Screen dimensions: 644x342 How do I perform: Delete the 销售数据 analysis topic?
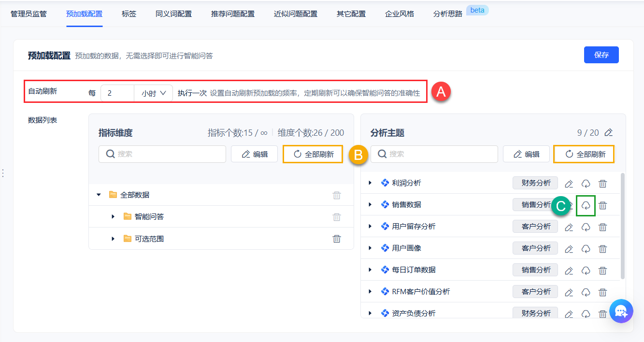[602, 205]
